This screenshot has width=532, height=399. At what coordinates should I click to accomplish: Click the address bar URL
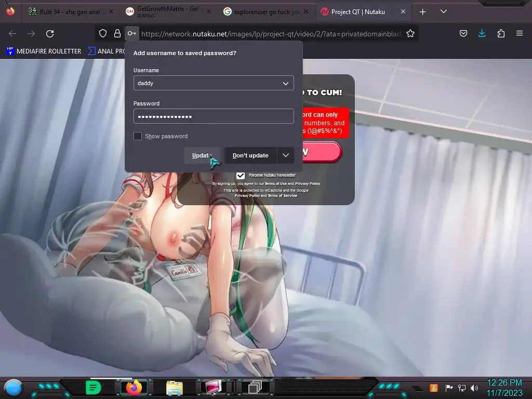click(271, 34)
